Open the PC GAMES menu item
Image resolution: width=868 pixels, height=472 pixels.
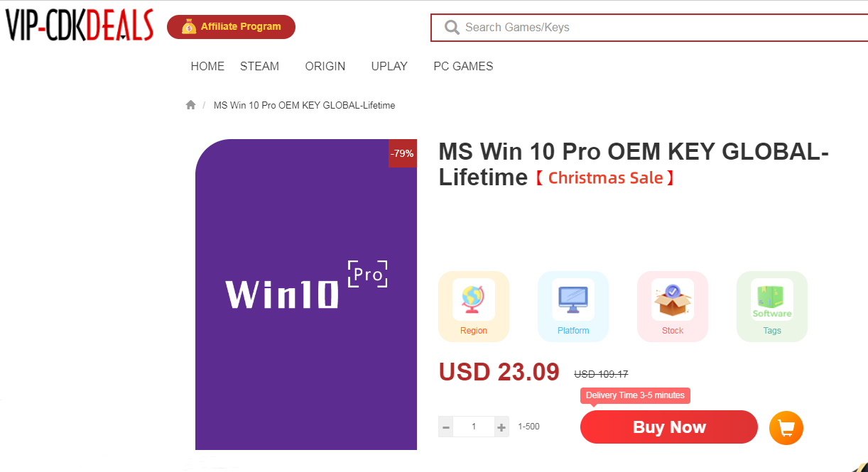coord(463,66)
